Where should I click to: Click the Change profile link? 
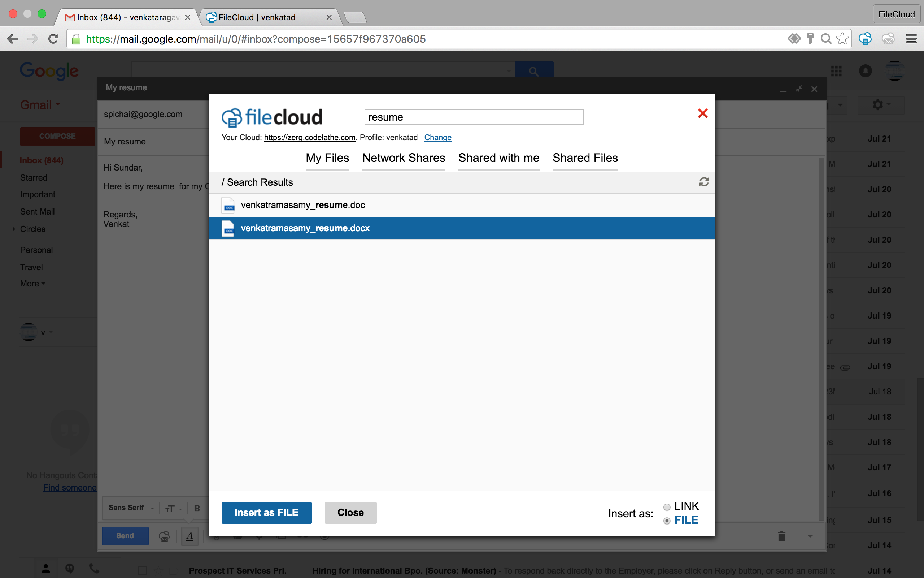tap(437, 138)
